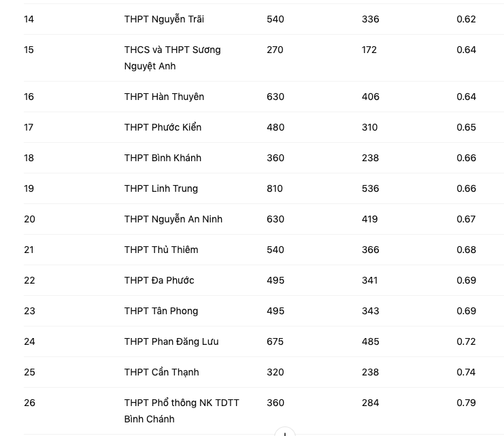Viewport: 504px width, 436px height.
Task: Click the THPT Tân Phong cell
Action: (161, 311)
